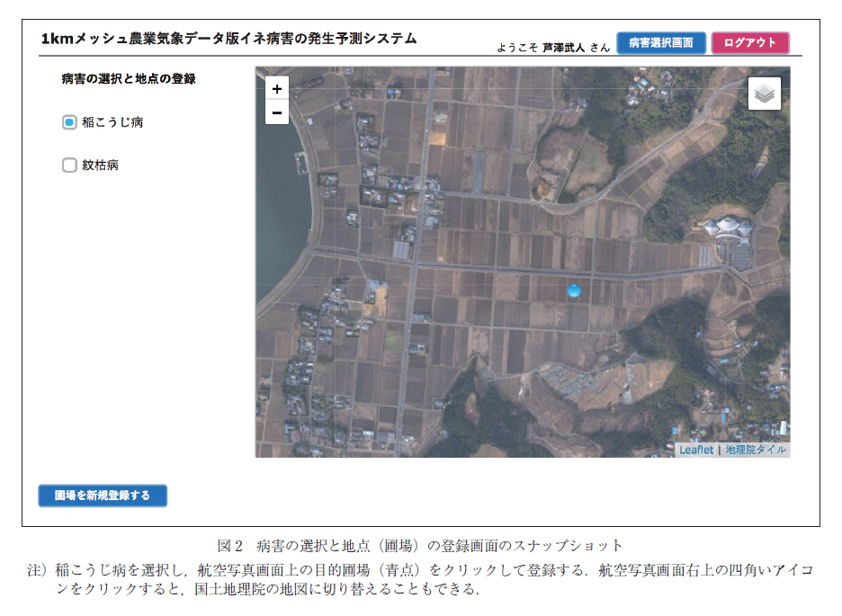Screen dimensions: 842x616
Task: Click the system title 1kmメッシュ農業気象データ版イネ病害の発生予測システム
Action: click(229, 39)
